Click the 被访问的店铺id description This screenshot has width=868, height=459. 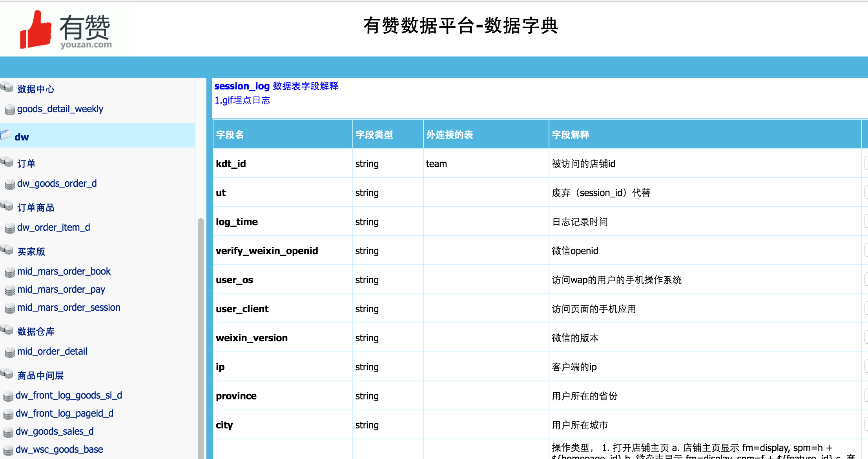click(584, 164)
